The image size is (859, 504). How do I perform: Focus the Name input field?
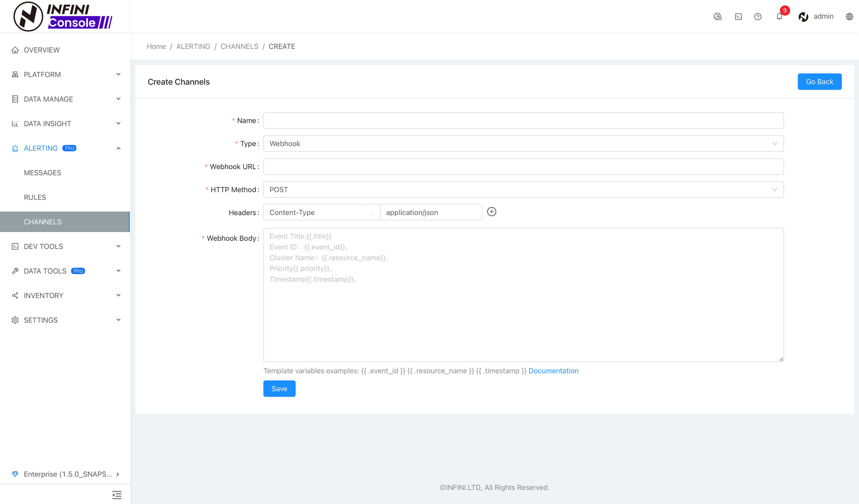(x=523, y=121)
